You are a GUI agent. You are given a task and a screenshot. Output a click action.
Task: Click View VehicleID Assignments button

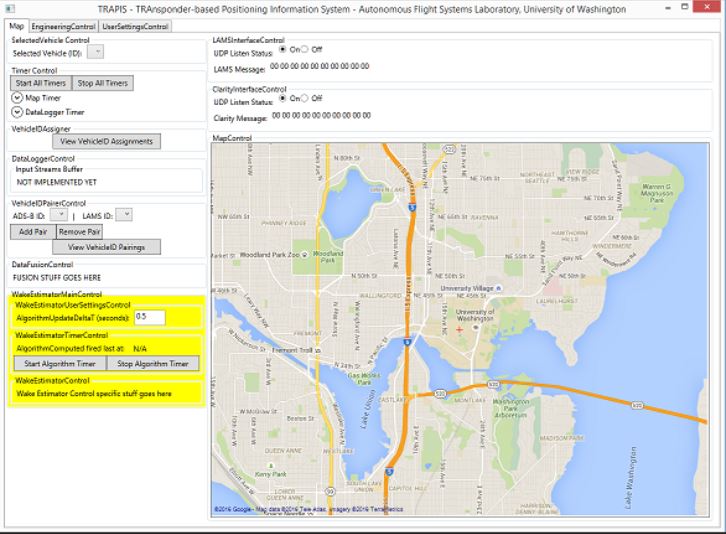point(106,141)
